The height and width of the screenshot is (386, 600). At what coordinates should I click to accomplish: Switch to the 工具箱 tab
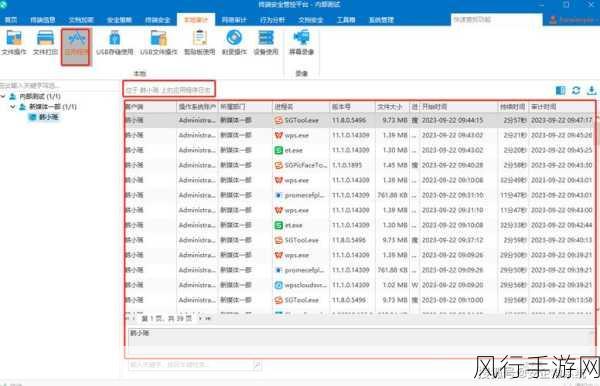[x=346, y=20]
